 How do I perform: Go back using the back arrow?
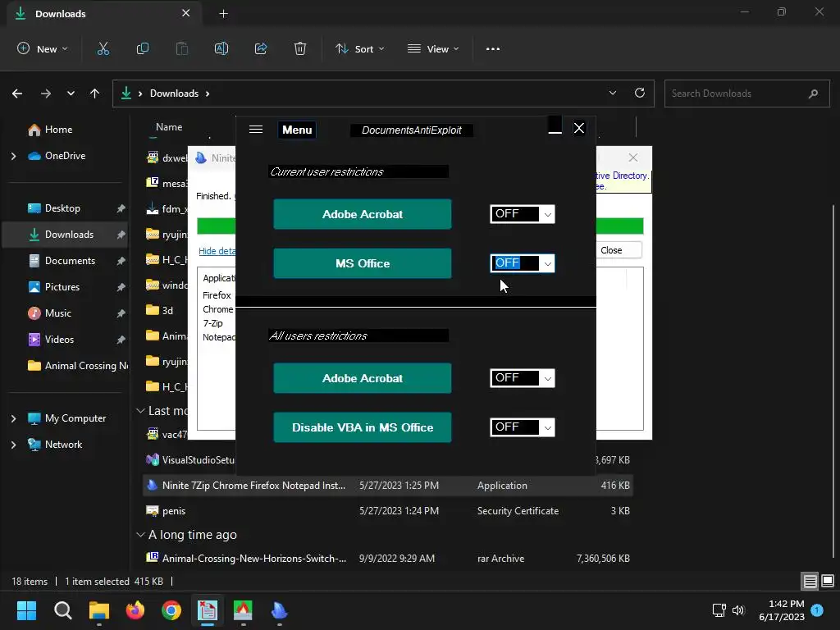pos(17,94)
